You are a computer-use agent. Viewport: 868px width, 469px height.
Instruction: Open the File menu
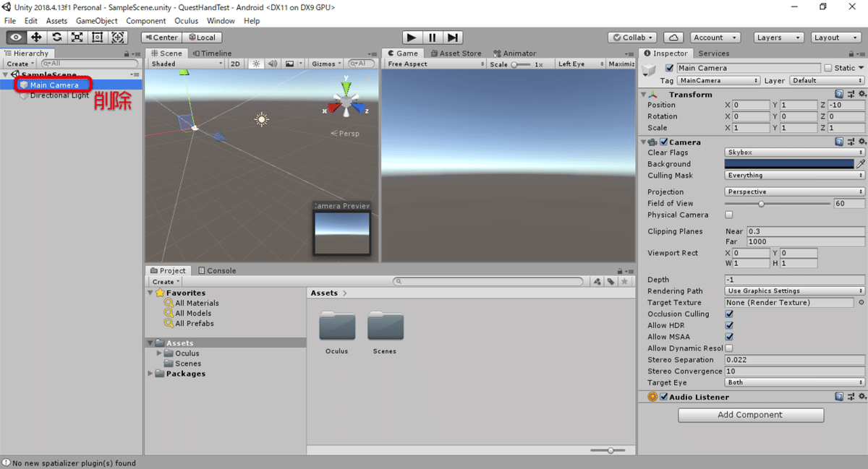10,21
